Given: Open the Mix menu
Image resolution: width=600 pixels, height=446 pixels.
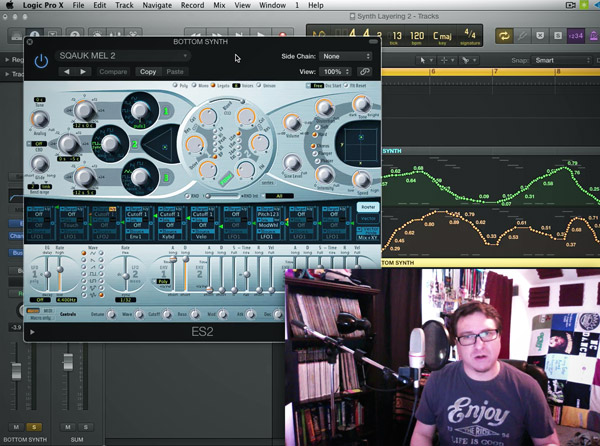Looking at the screenshot, I should [219, 5].
